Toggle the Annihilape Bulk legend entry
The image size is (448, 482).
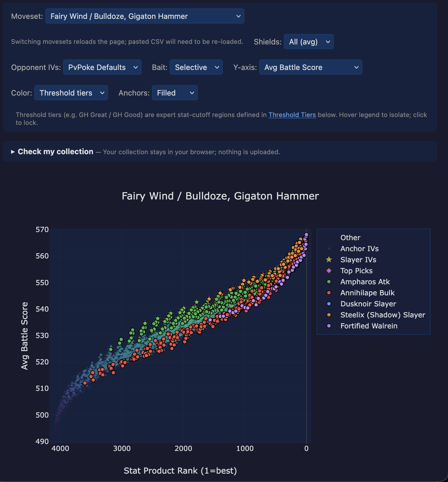tap(367, 293)
